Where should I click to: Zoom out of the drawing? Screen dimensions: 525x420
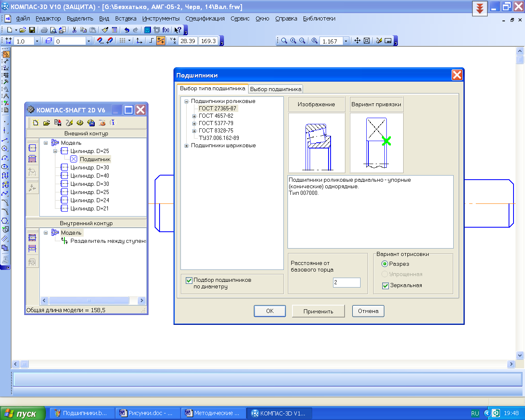click(x=302, y=41)
